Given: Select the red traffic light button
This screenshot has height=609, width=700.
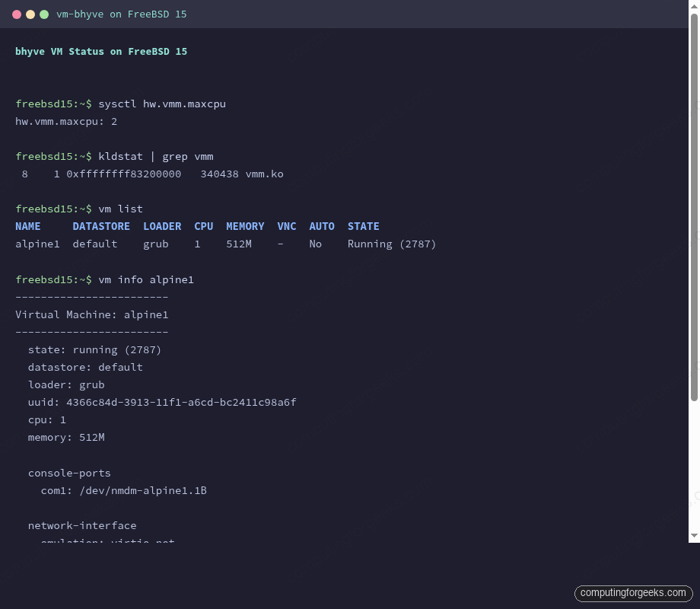Looking at the screenshot, I should (17, 14).
